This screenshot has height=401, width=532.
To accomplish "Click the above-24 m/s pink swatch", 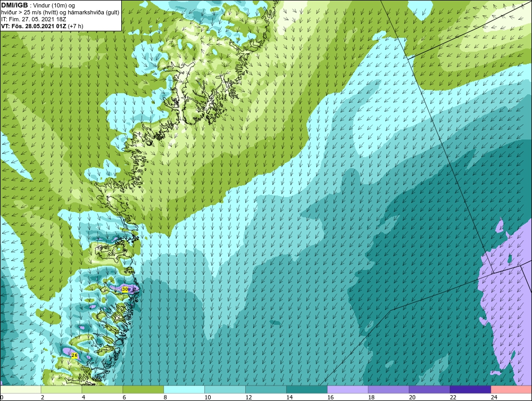I will click(x=511, y=389).
